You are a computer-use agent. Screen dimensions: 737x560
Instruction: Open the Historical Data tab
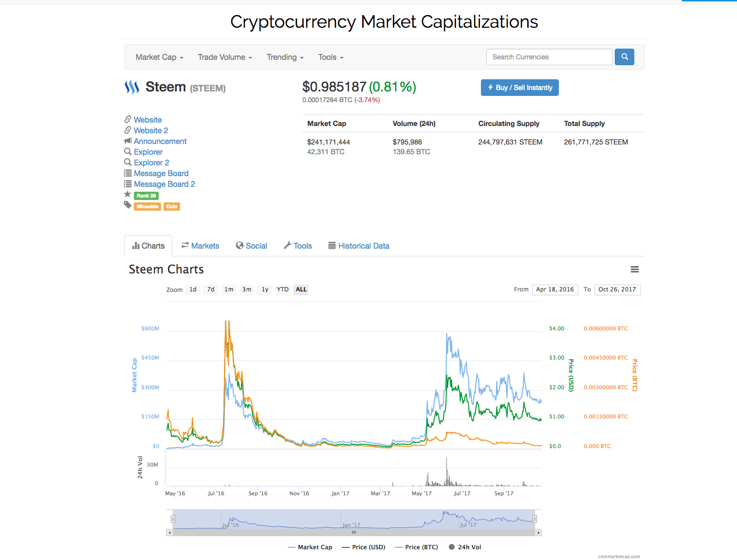coord(359,246)
